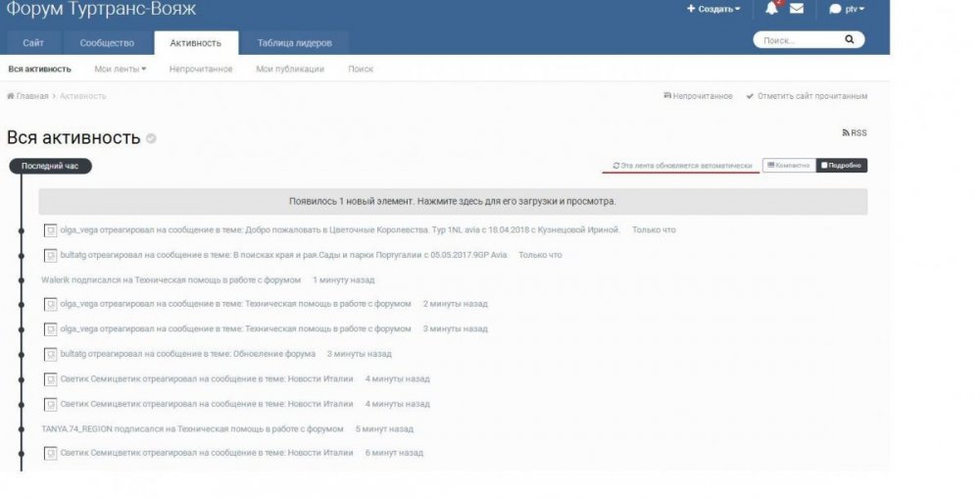Open TANYA.74_REGION подписался entry

(192, 429)
